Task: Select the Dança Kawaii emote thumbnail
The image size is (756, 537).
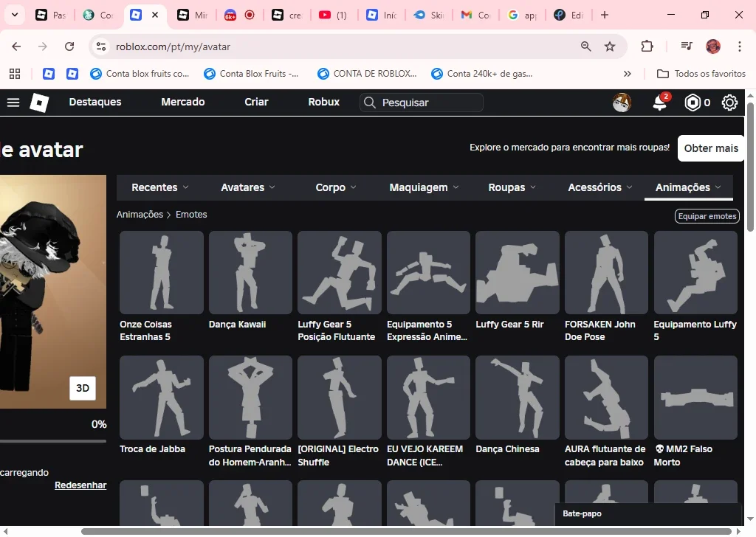Action: (250, 273)
